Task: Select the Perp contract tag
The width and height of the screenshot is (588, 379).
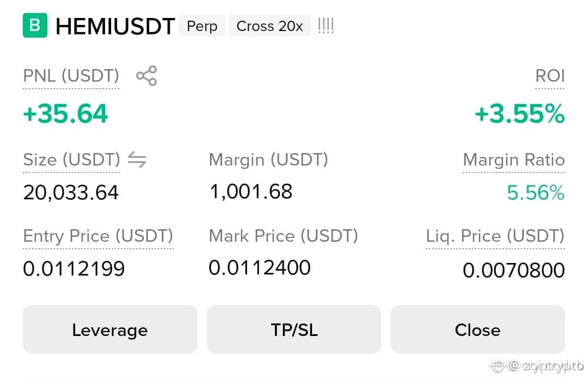Action: click(x=202, y=26)
